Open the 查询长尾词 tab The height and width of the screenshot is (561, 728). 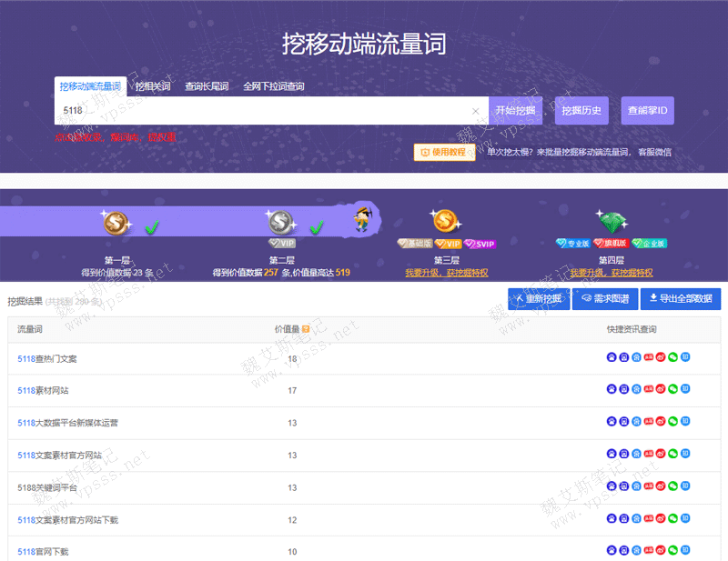tap(207, 86)
